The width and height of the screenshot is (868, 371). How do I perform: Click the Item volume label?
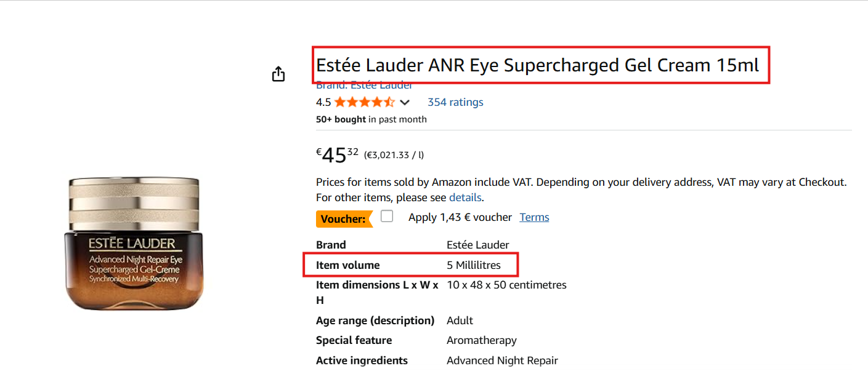347,265
